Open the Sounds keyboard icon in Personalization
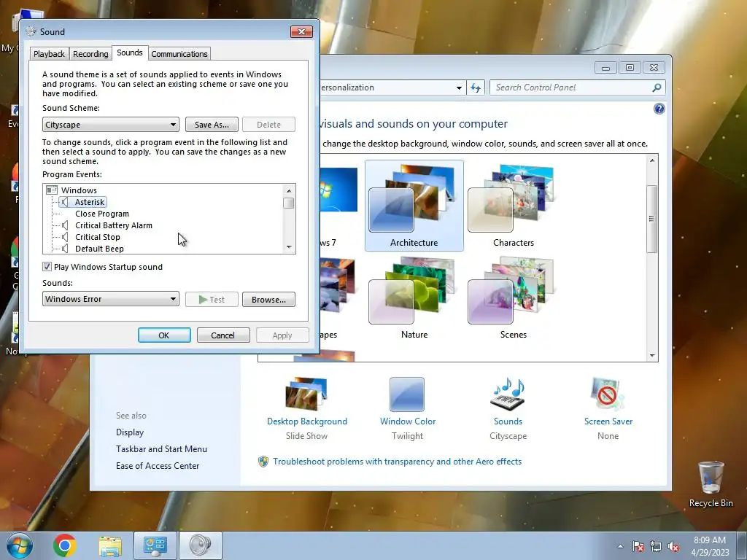 click(508, 394)
